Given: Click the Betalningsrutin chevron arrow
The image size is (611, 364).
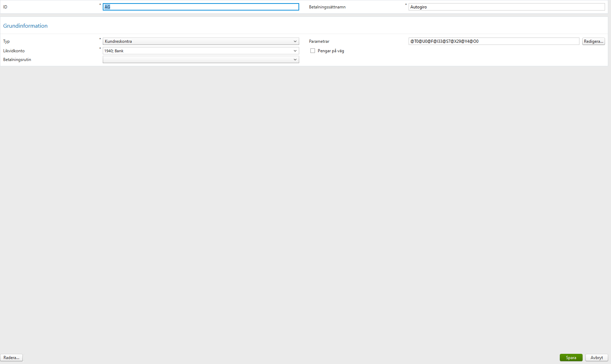Looking at the screenshot, I should (x=295, y=59).
